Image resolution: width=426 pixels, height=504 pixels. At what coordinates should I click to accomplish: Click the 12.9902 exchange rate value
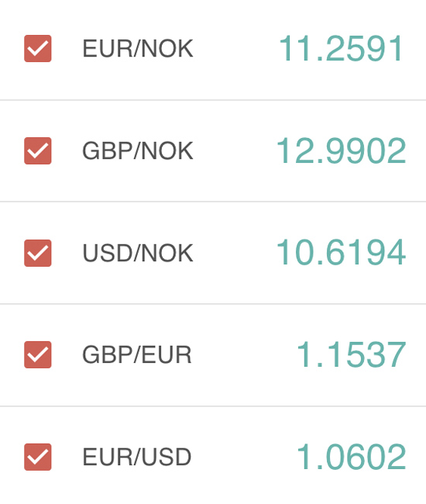[x=342, y=150]
